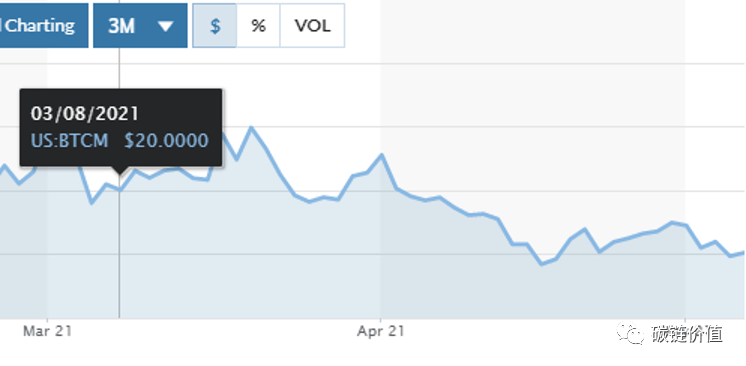Click the 03/08/2021 date in tooltip

point(85,114)
